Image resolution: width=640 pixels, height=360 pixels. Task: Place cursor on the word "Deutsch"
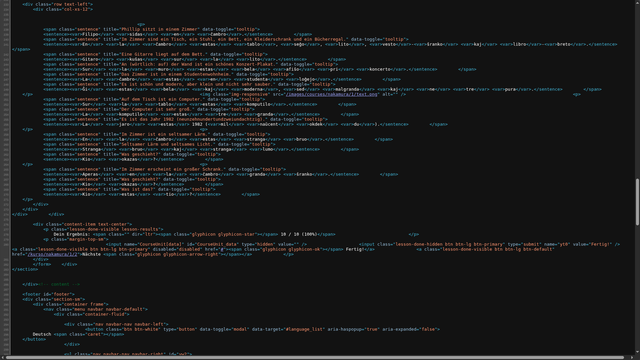click(42, 334)
